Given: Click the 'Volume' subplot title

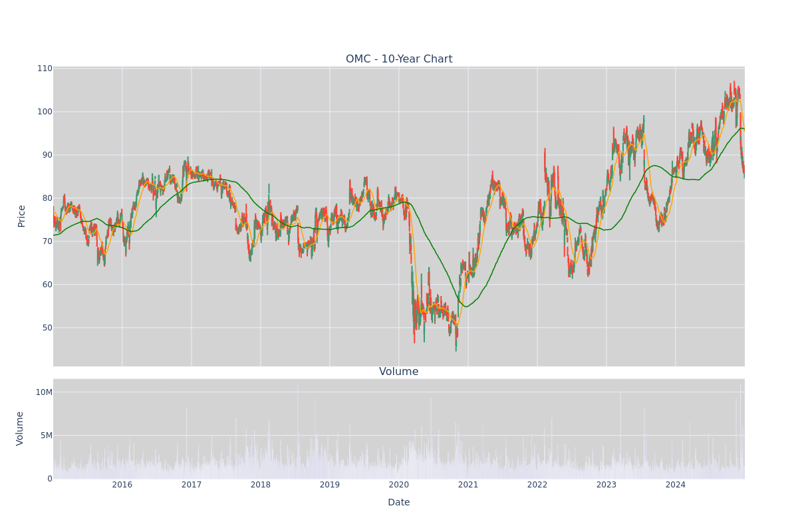Looking at the screenshot, I should [x=399, y=372].
